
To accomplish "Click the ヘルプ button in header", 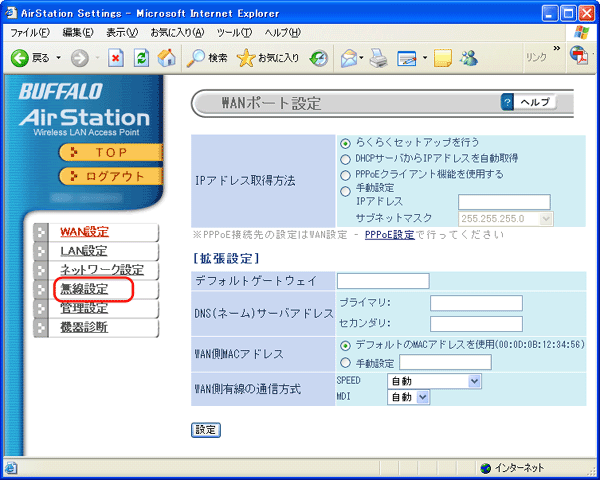I will (x=528, y=102).
